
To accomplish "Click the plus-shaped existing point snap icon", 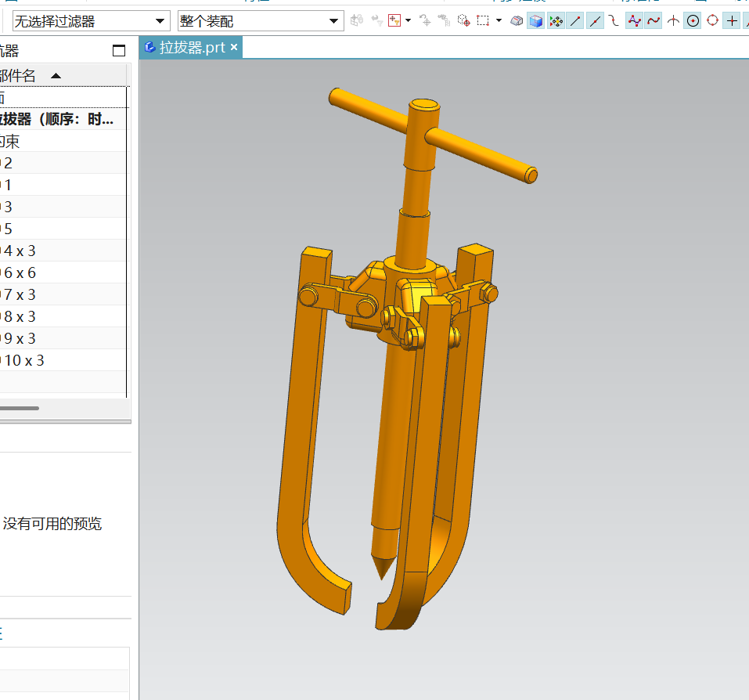I will point(732,21).
